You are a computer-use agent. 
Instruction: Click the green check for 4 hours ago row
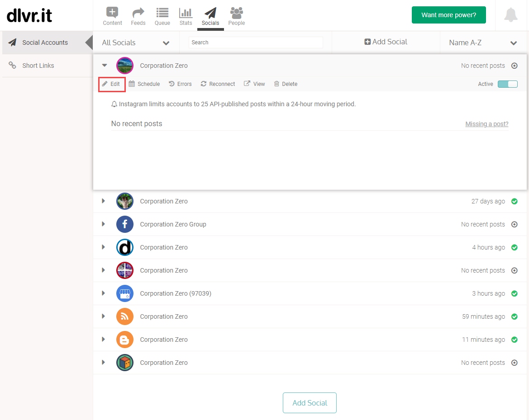[x=514, y=247]
